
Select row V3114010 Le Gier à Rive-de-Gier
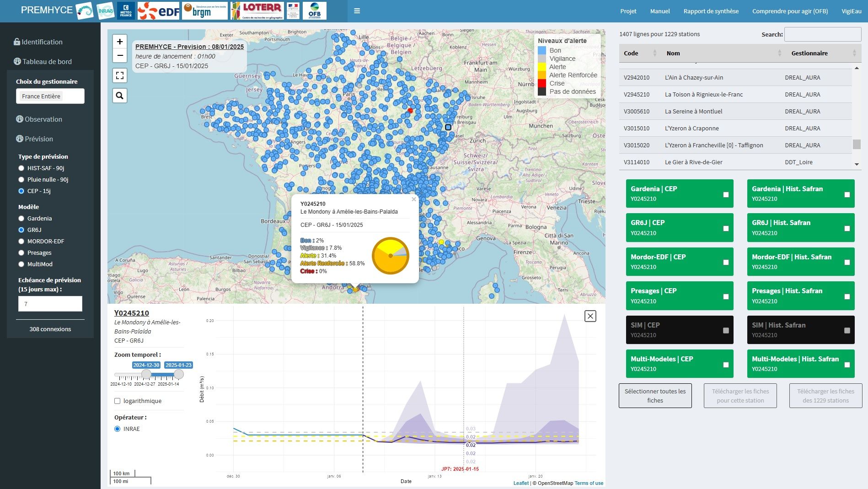pyautogui.click(x=735, y=162)
